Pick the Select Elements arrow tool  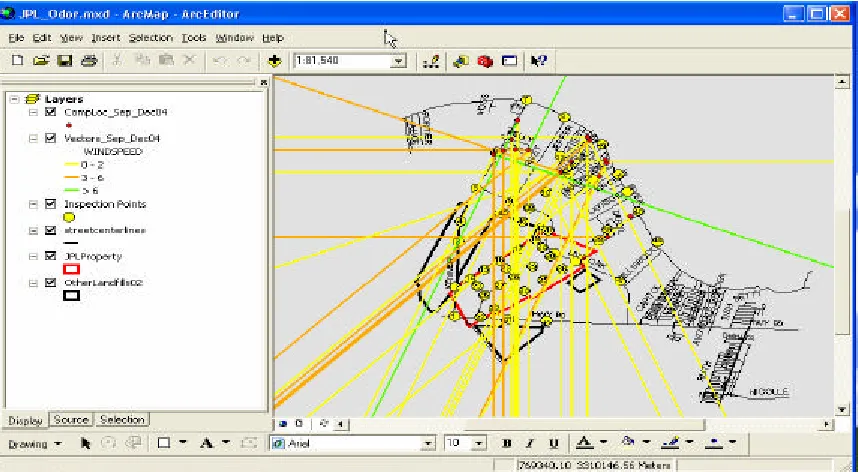pos(85,443)
